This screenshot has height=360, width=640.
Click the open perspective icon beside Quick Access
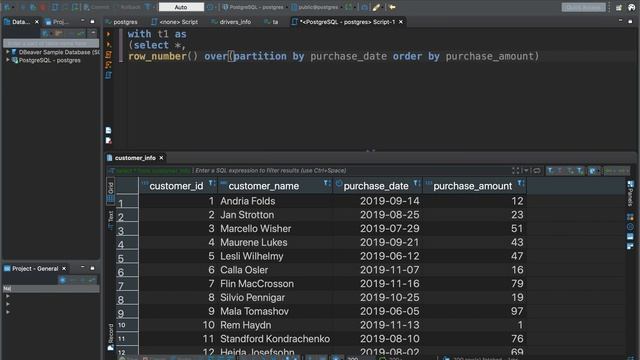[619, 7]
